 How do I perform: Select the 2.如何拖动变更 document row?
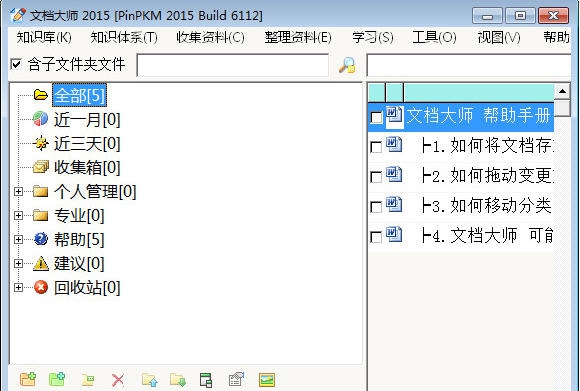coord(461,176)
